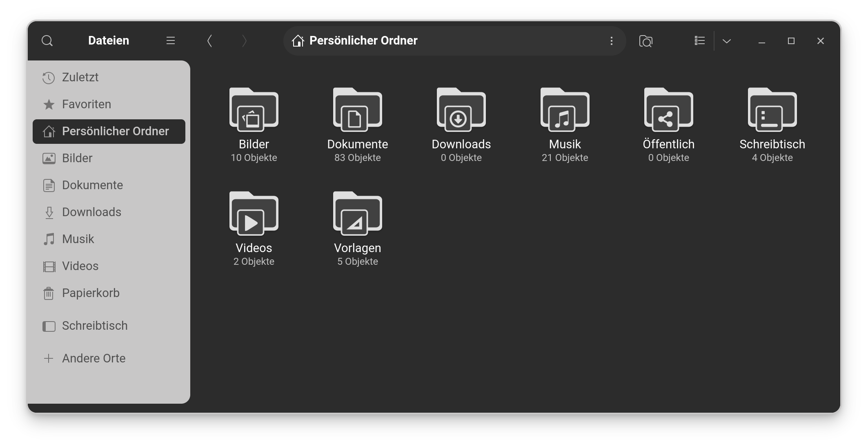Viewport: 868px width, 447px height.
Task: Select the Downloads folder icon in grid
Action: 461,110
